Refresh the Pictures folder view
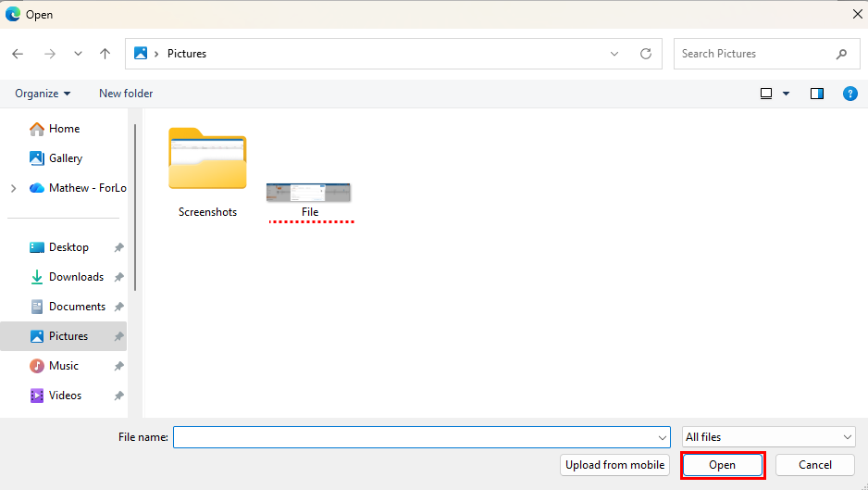The image size is (868, 490). click(x=646, y=54)
